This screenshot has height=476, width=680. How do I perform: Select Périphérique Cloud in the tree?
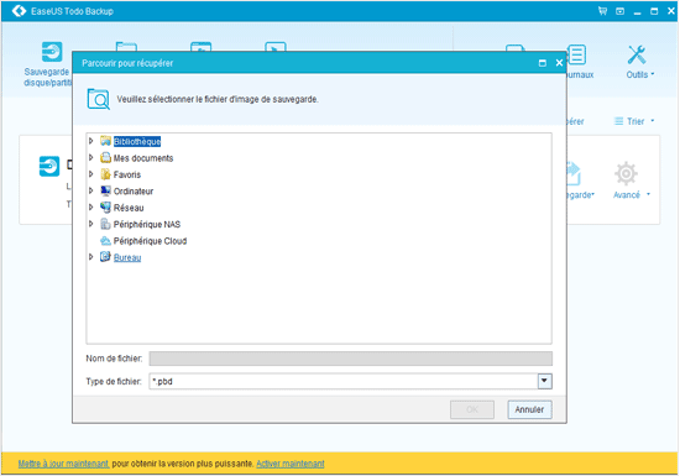point(150,241)
